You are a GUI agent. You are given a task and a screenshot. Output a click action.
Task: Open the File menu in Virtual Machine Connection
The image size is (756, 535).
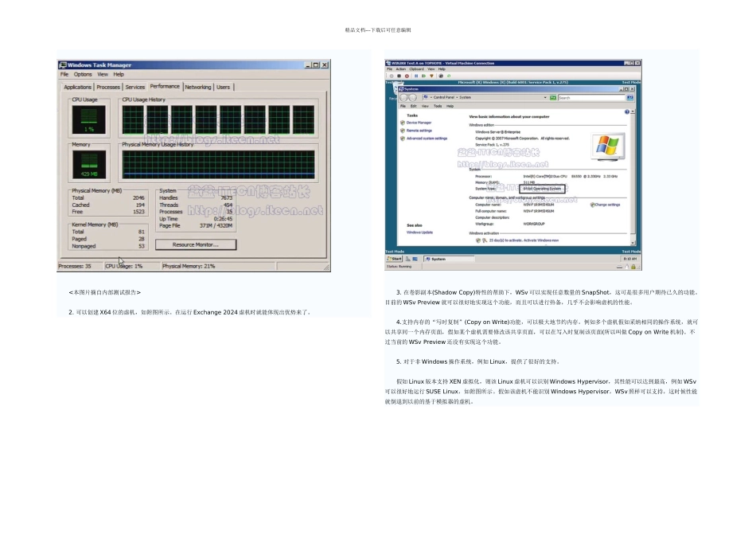390,69
